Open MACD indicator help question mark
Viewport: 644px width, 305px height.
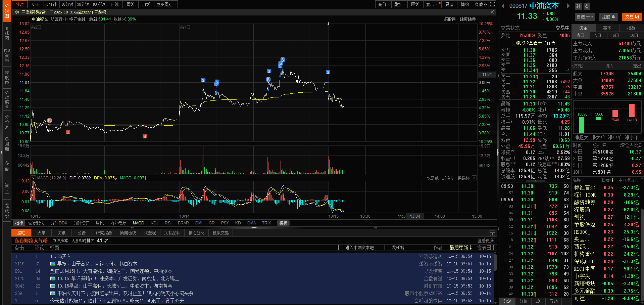(33, 178)
